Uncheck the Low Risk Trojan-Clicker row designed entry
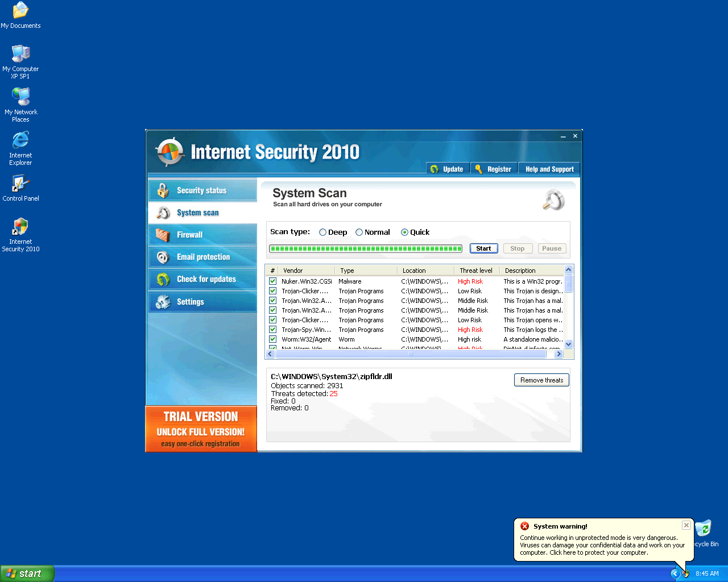Screen dimensions: 728x582 click(x=273, y=291)
